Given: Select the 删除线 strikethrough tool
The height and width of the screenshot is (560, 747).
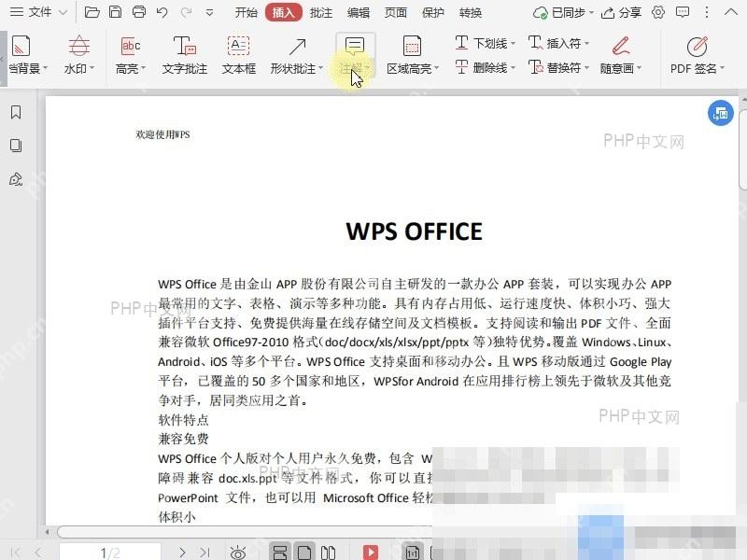Looking at the screenshot, I should tap(485, 67).
